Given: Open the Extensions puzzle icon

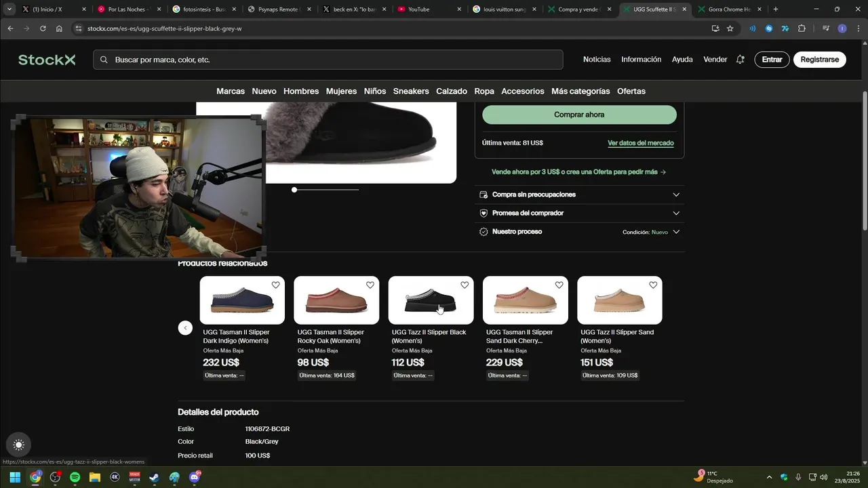Looking at the screenshot, I should [x=802, y=28].
